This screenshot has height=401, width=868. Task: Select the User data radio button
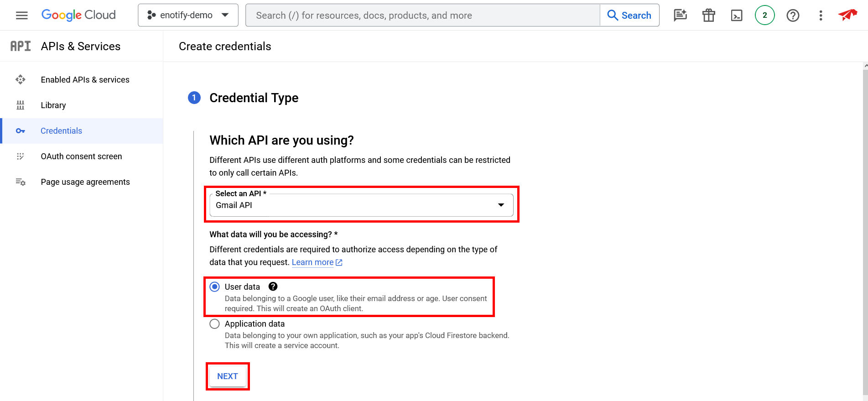[x=214, y=286]
